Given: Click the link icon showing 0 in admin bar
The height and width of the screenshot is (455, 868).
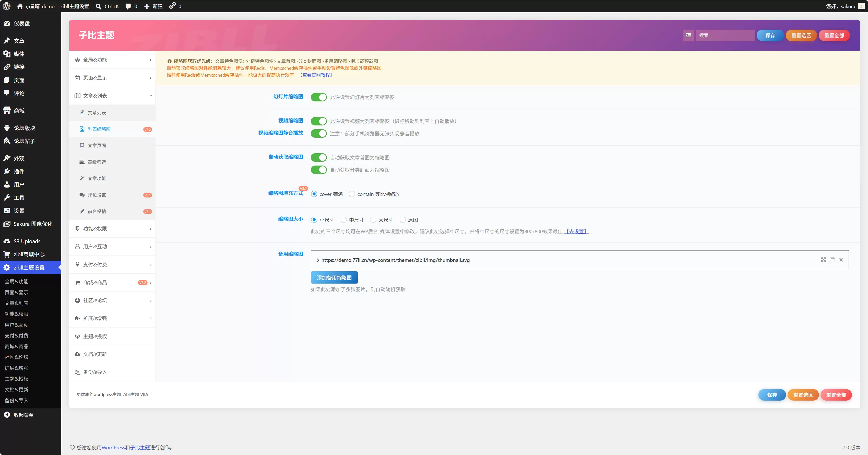Looking at the screenshot, I should (x=172, y=6).
